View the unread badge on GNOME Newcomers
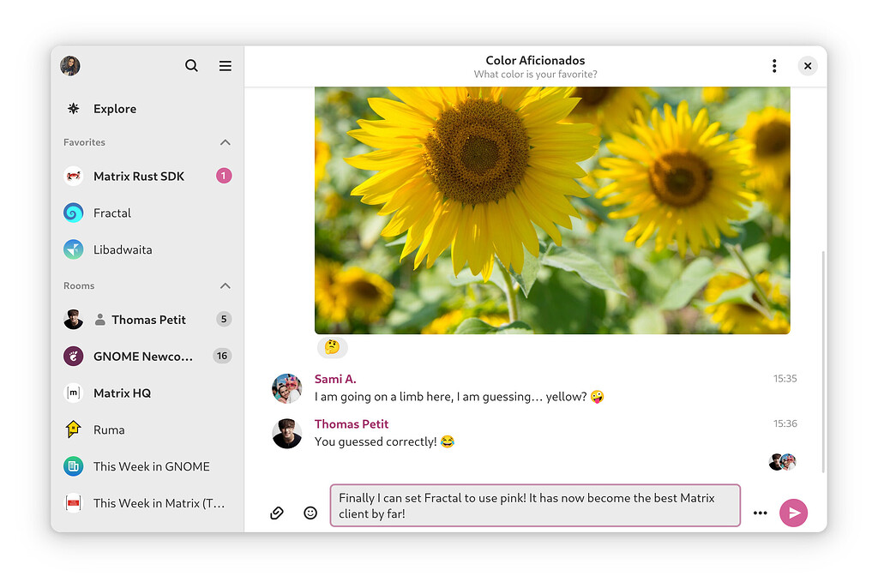Screen dimensions: 878x588 tap(222, 356)
